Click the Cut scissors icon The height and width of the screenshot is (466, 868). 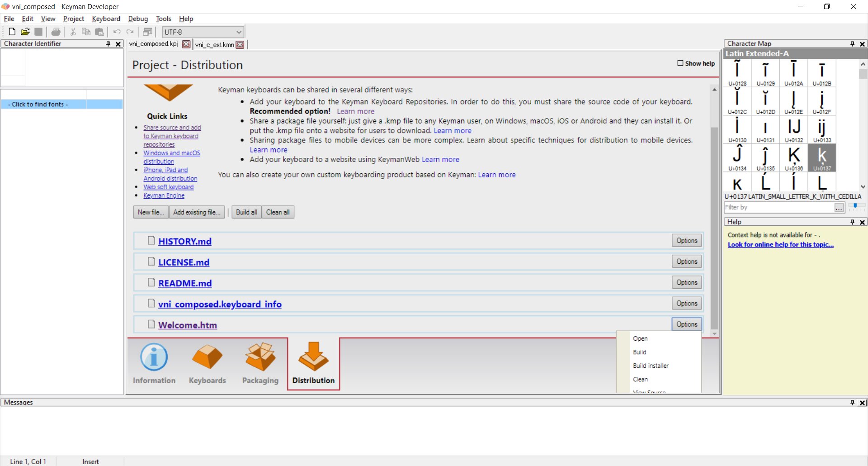pyautogui.click(x=73, y=32)
